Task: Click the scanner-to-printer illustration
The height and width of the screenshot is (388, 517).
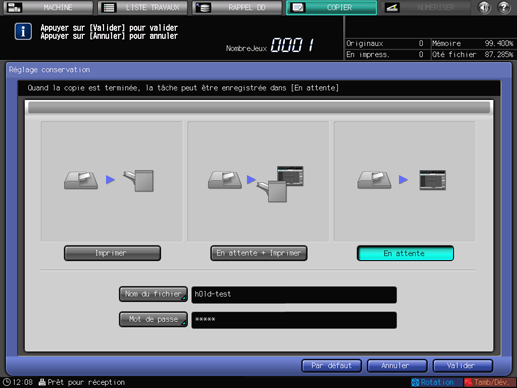Action: click(112, 181)
